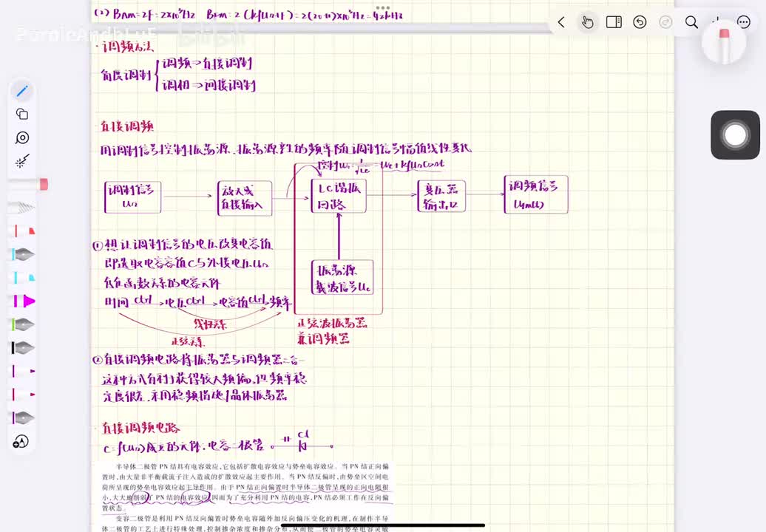Tap the AssistiveTouch floating button

(x=735, y=135)
